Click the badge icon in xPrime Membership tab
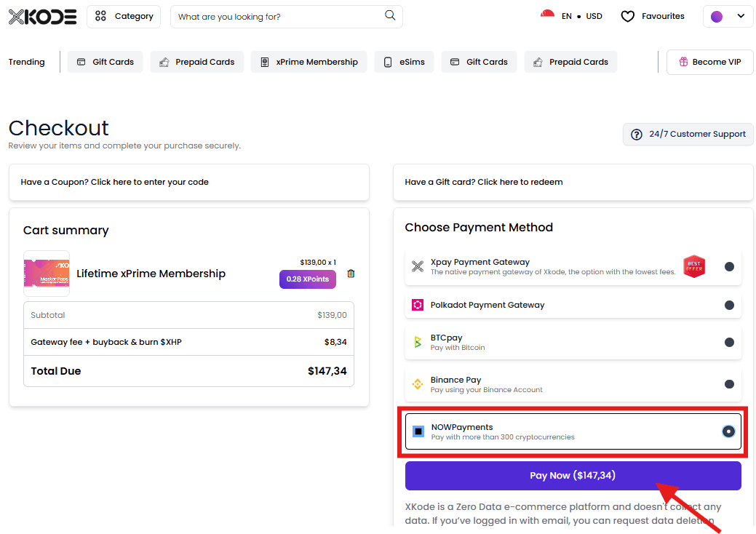Screen dimensions: 756x534 click(265, 62)
